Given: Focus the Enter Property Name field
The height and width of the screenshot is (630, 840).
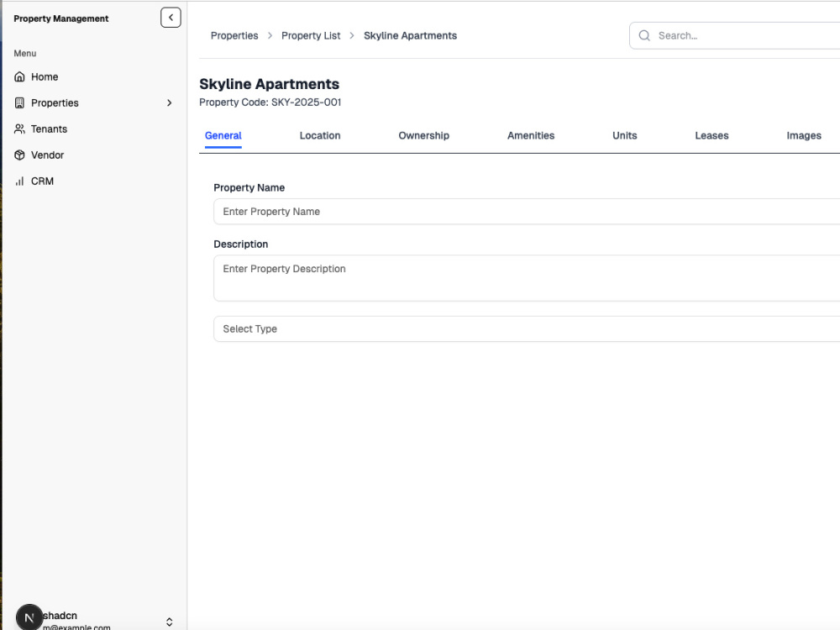Looking at the screenshot, I should pos(527,212).
